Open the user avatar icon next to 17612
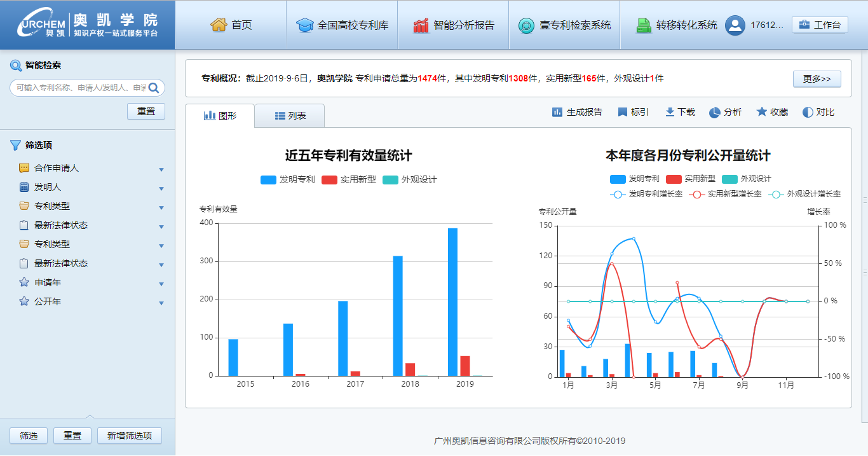The image size is (868, 456). click(736, 25)
